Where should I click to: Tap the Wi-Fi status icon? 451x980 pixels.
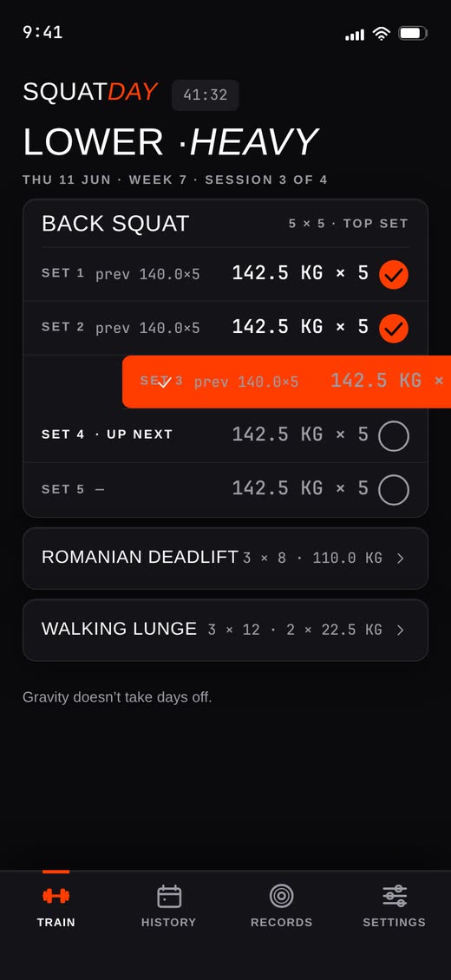(381, 34)
